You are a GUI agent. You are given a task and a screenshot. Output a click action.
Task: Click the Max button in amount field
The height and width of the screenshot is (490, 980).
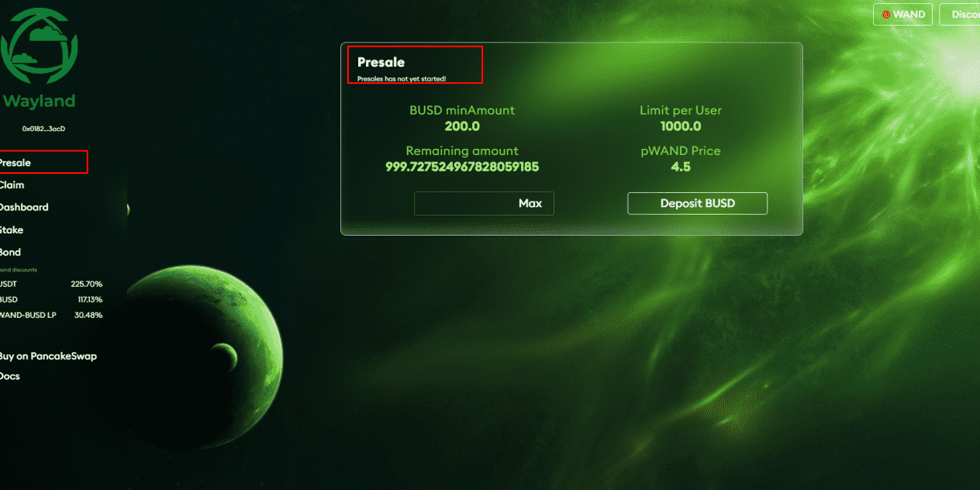pyautogui.click(x=530, y=203)
